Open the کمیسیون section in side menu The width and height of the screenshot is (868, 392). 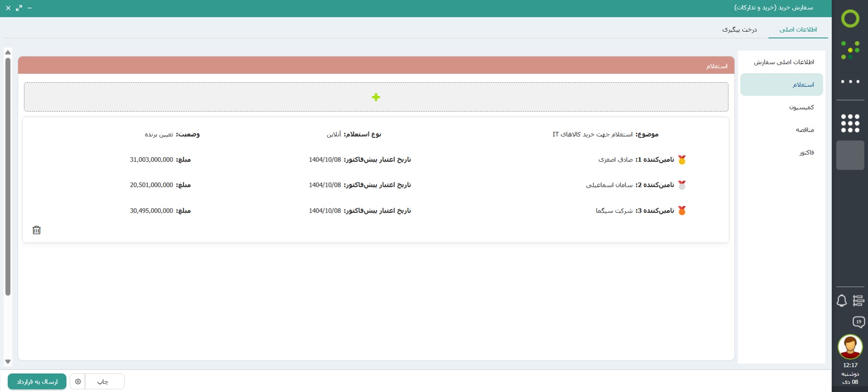tap(801, 107)
